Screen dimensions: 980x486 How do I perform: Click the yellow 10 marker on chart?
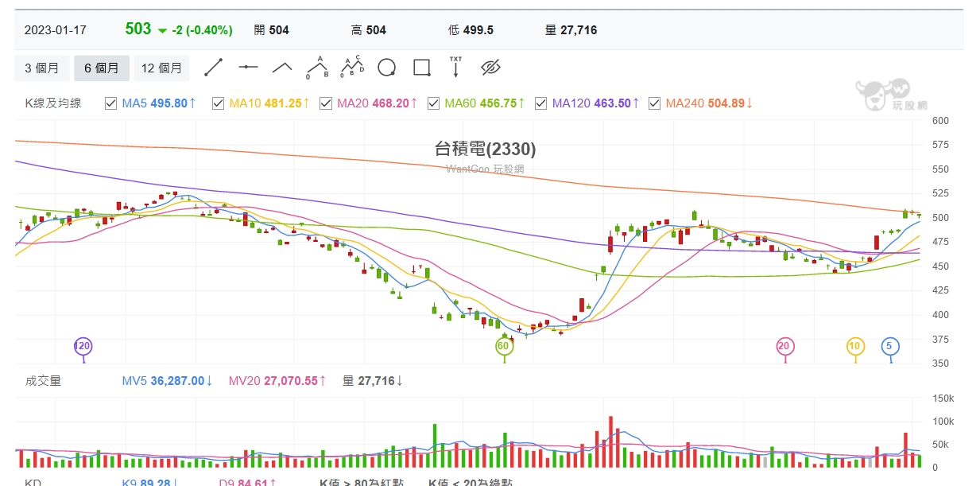[855, 346]
